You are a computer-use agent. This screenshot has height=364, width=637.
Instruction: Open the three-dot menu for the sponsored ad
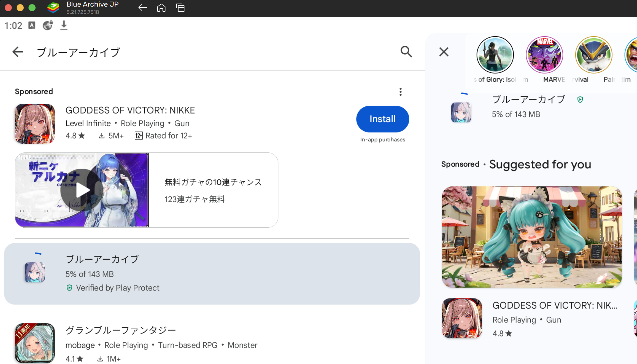pos(400,92)
